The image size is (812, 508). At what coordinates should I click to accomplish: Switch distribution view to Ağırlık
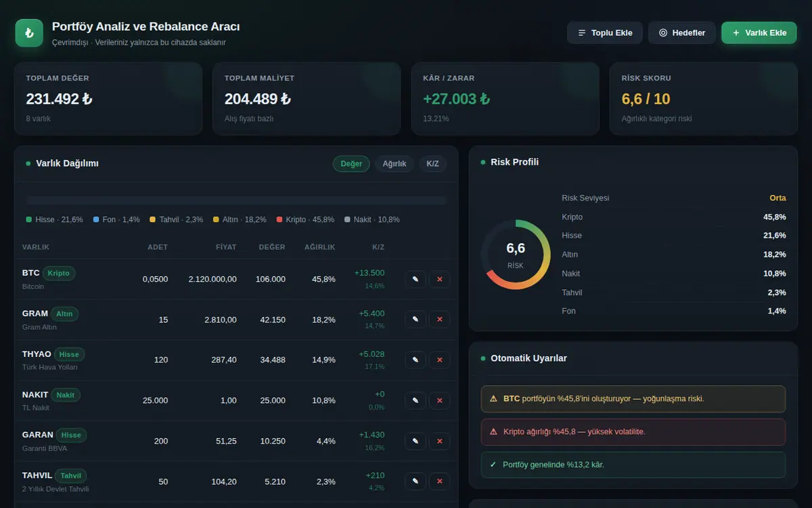pyautogui.click(x=394, y=164)
